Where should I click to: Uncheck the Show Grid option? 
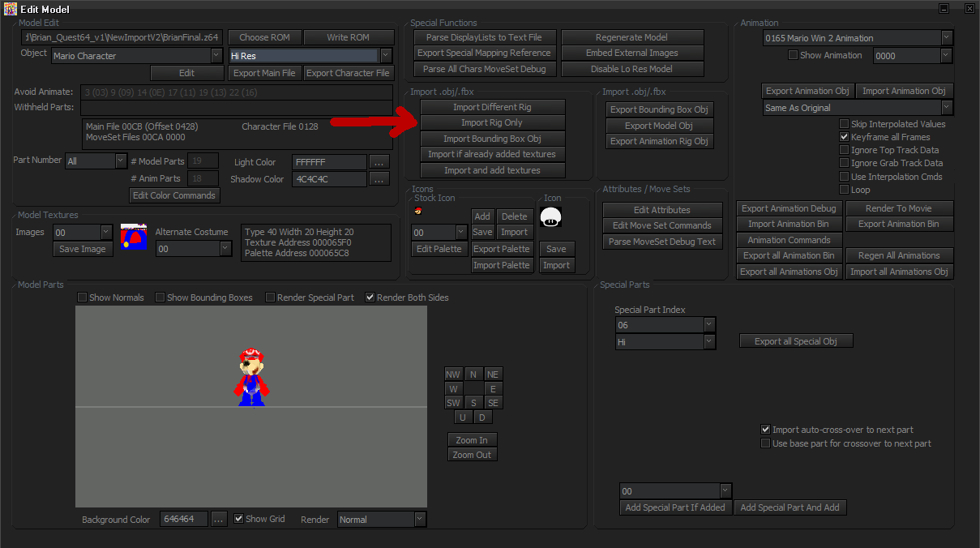pyautogui.click(x=239, y=519)
